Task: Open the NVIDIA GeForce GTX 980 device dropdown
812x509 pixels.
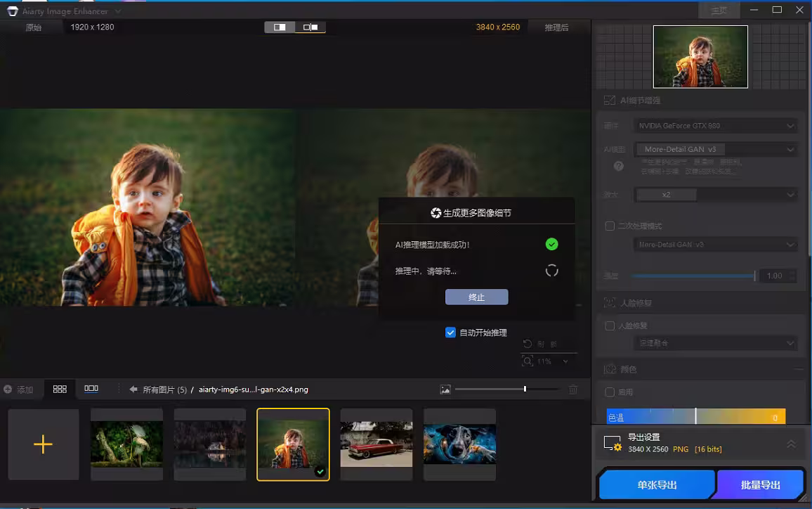Action: point(716,125)
